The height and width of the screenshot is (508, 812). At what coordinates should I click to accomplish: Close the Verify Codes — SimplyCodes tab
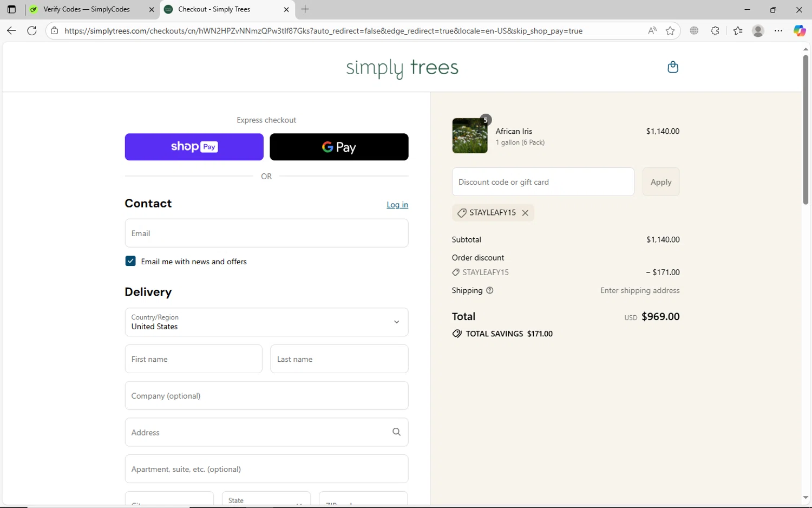point(152,9)
